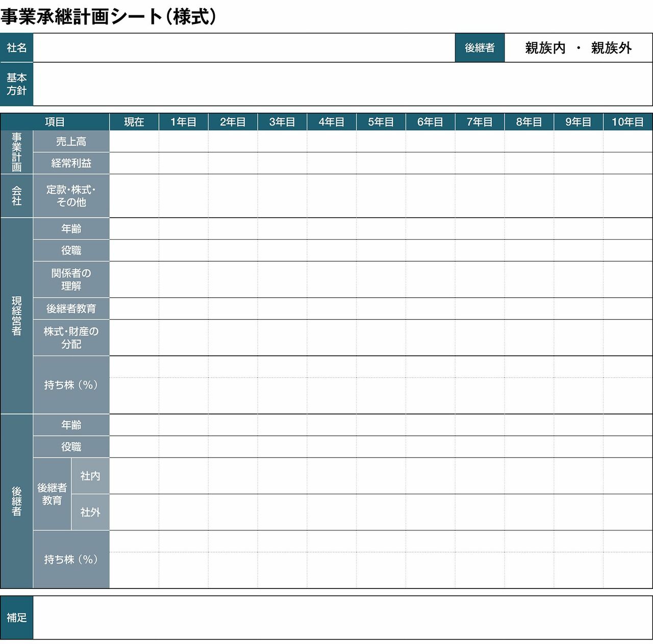The height and width of the screenshot is (644, 653).
Task: Click the 基本方針 text area
Action: (342, 84)
